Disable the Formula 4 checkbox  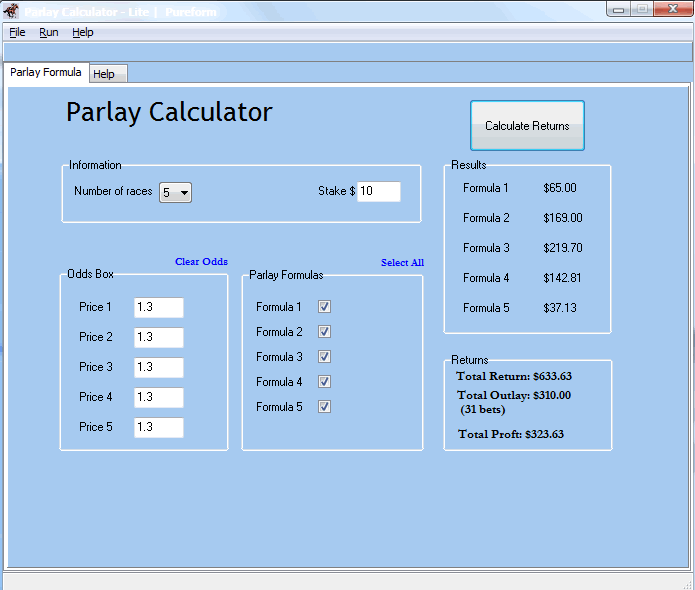click(x=324, y=382)
